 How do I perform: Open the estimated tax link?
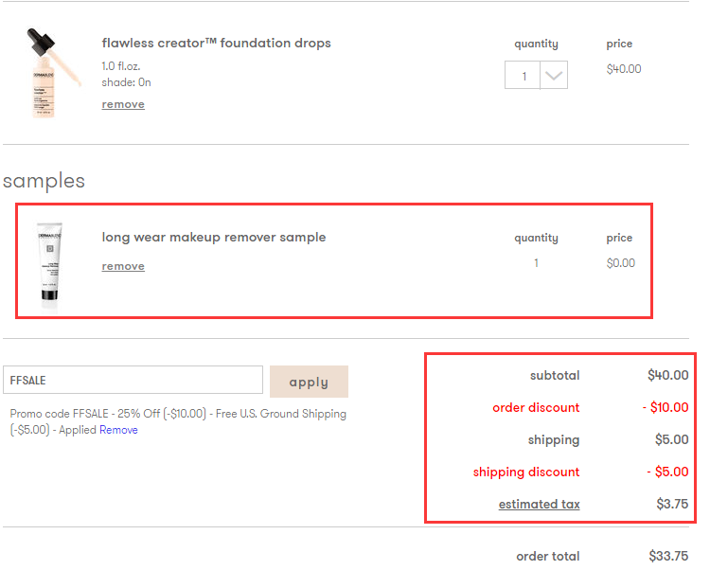pos(539,504)
